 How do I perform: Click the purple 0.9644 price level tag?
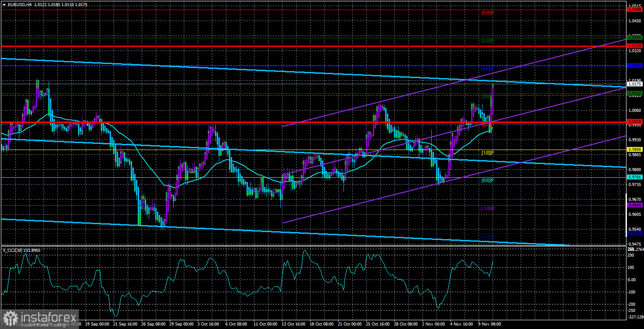(634, 205)
